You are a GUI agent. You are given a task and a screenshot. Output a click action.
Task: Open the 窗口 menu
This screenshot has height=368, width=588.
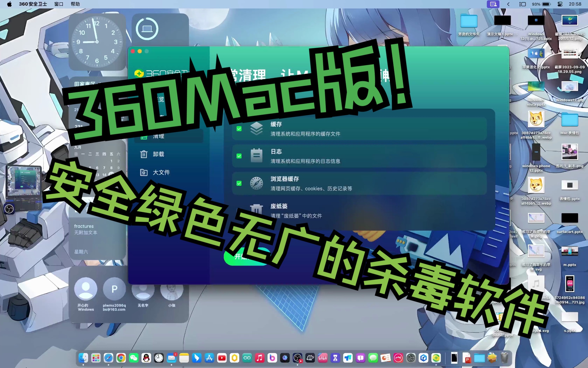pos(59,4)
